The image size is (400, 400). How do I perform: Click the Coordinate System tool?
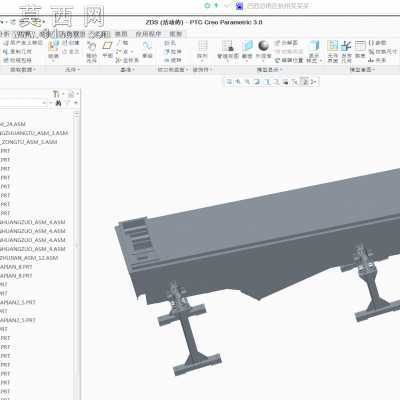coord(127,60)
